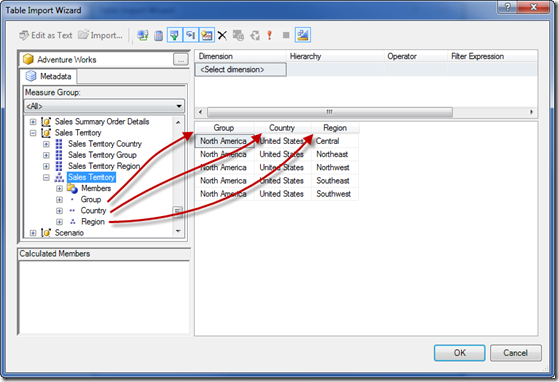Click the black X Delete toolbar icon
The width and height of the screenshot is (559, 382).
click(222, 35)
